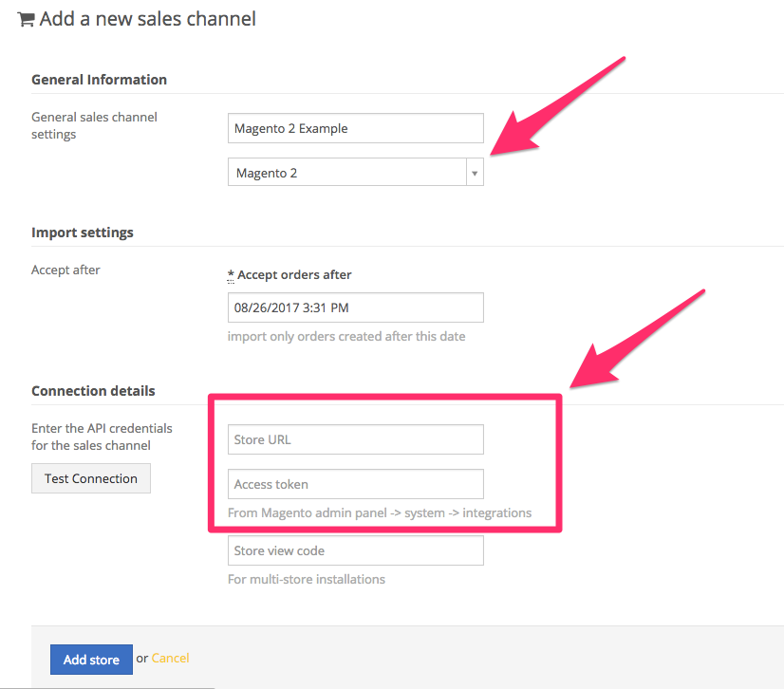Click the Add a new sales channel title
Screen dimensions: 784x689
[x=148, y=19]
